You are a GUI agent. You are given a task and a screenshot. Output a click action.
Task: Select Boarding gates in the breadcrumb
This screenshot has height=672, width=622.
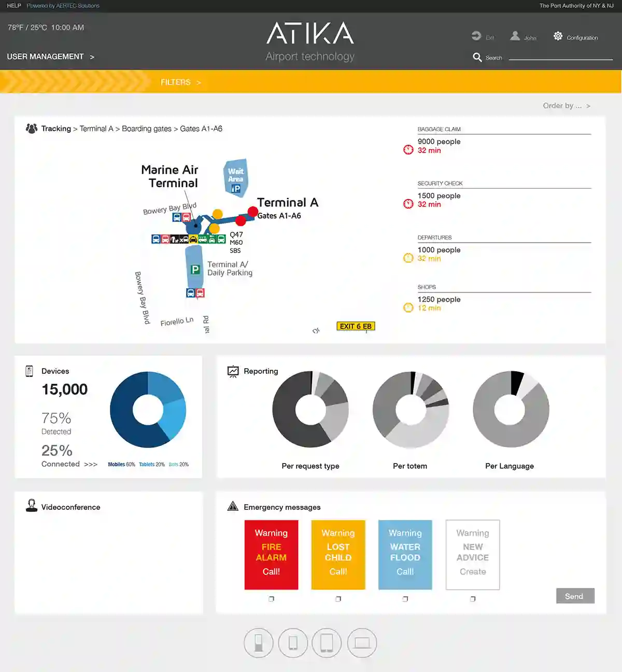tap(147, 129)
